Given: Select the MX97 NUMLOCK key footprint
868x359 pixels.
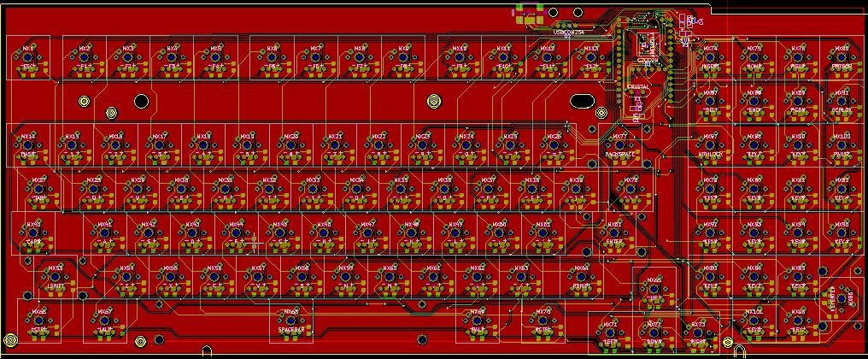Looking at the screenshot, I should (x=710, y=145).
